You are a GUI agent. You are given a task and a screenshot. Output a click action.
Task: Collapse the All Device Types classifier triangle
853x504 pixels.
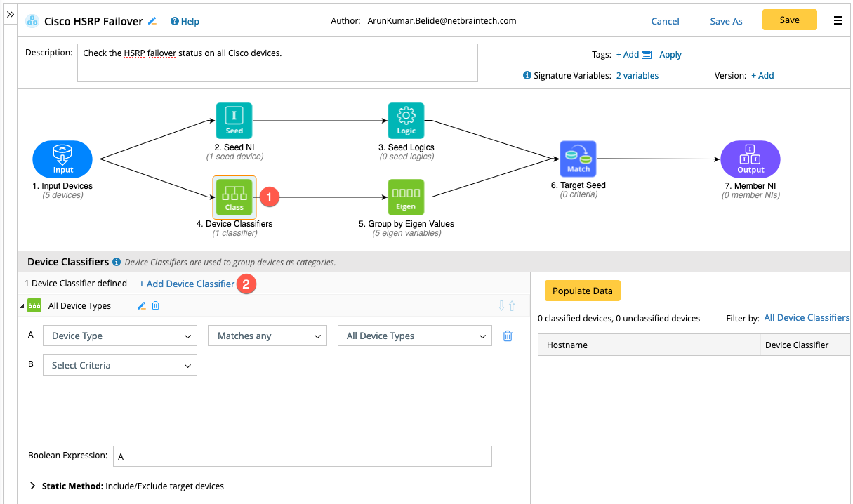pyautogui.click(x=22, y=306)
